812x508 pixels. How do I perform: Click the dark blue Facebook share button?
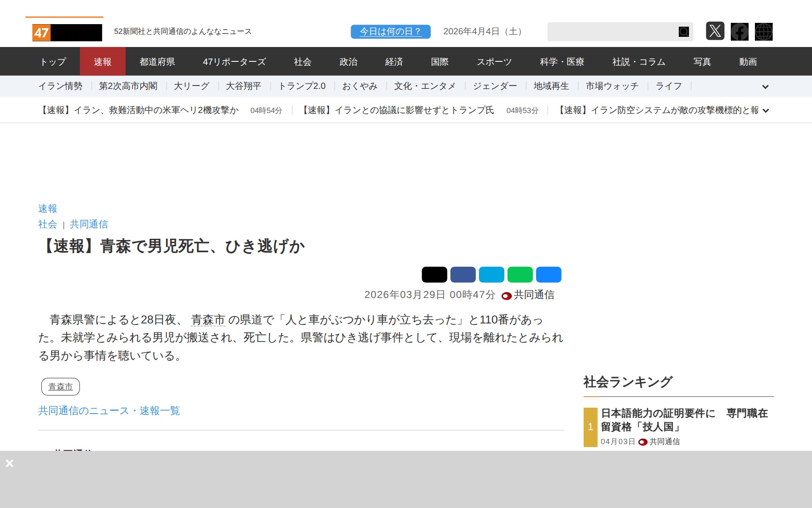coord(463,275)
